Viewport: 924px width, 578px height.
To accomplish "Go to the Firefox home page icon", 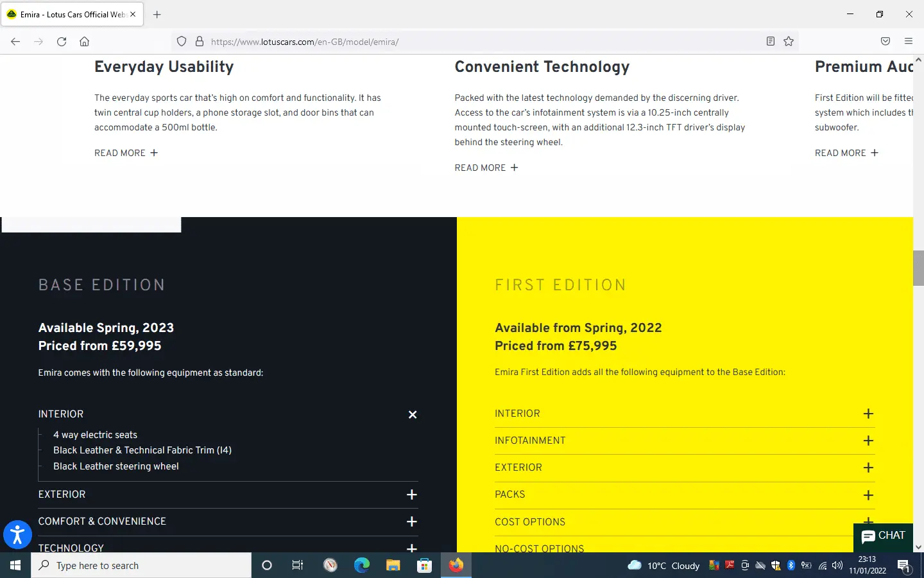I will [x=84, y=42].
